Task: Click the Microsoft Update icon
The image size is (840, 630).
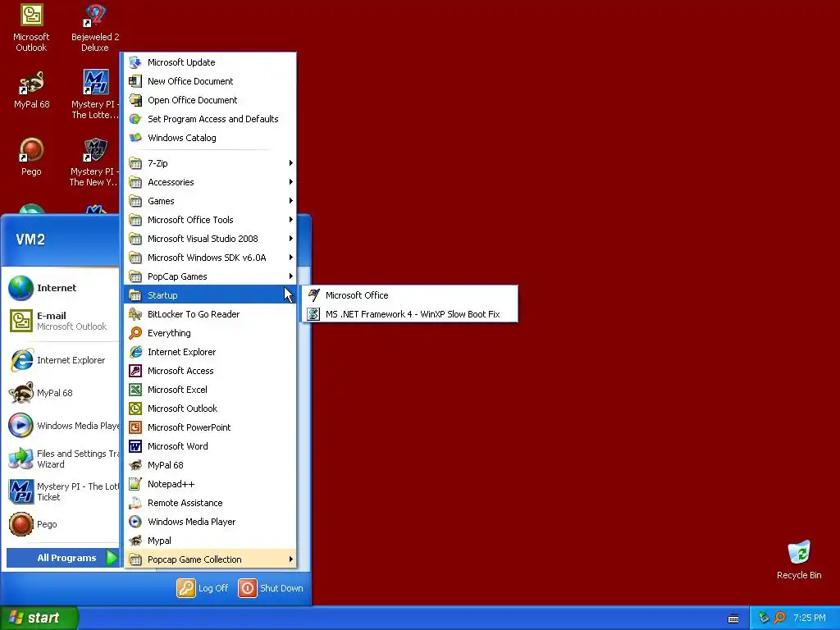Action: tap(135, 62)
